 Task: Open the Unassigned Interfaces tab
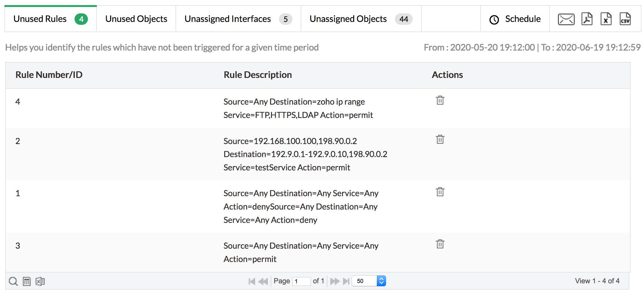tap(227, 19)
